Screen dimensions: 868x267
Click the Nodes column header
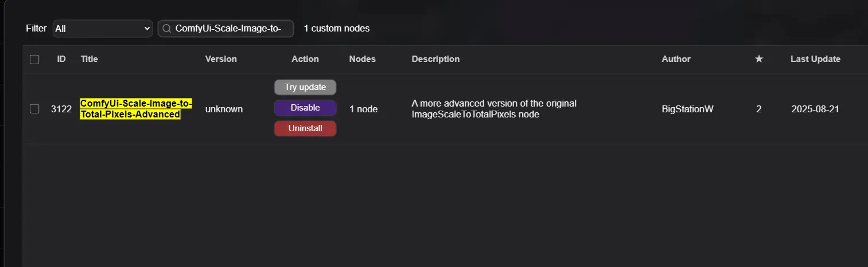pyautogui.click(x=362, y=59)
